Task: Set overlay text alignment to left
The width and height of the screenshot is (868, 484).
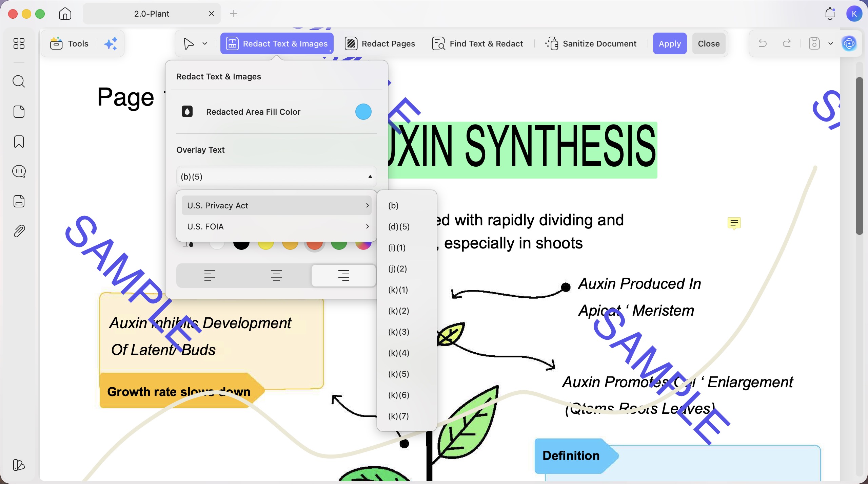Action: (210, 275)
